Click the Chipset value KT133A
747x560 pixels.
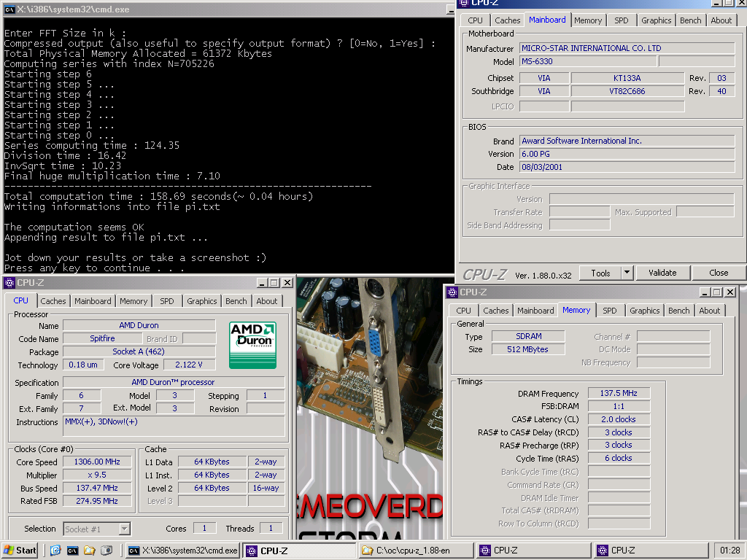(627, 78)
